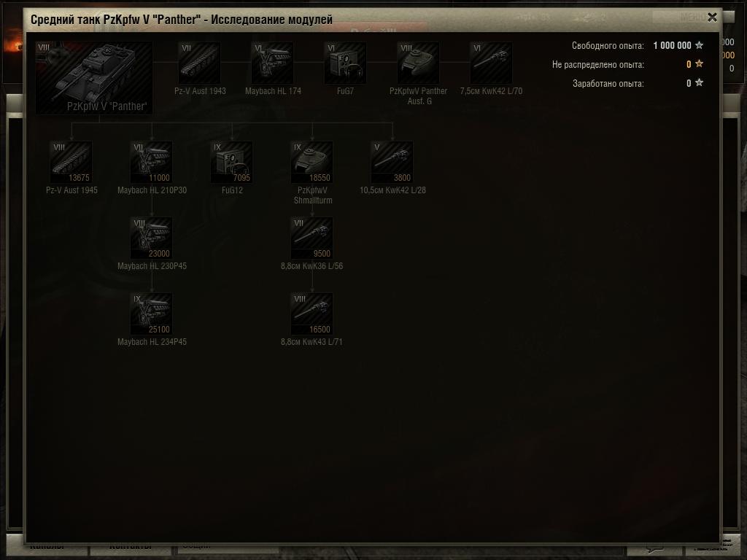
Task: Research the 8,8cm KwK36 L/56 gun
Action: pyautogui.click(x=312, y=238)
